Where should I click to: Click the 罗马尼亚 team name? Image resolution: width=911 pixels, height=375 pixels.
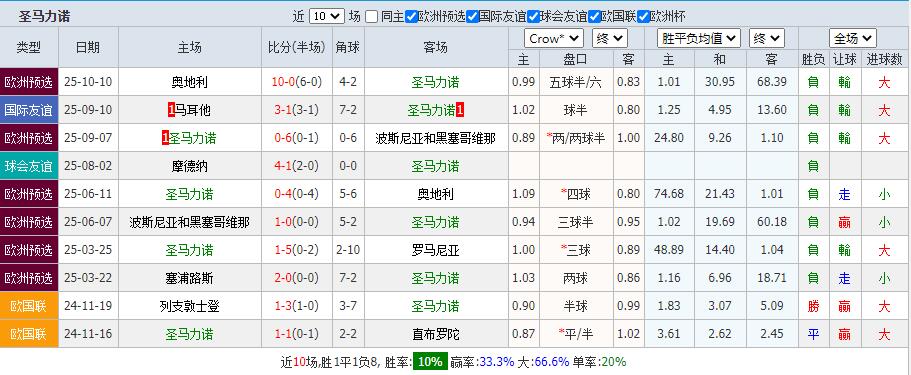(x=436, y=250)
